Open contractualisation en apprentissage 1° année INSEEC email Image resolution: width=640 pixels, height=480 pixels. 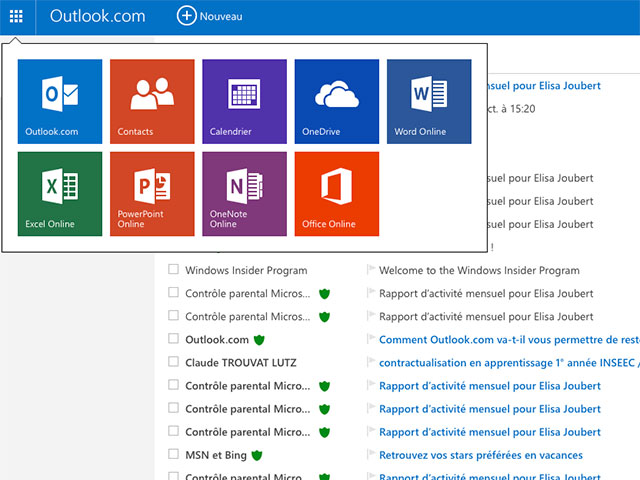click(x=509, y=363)
